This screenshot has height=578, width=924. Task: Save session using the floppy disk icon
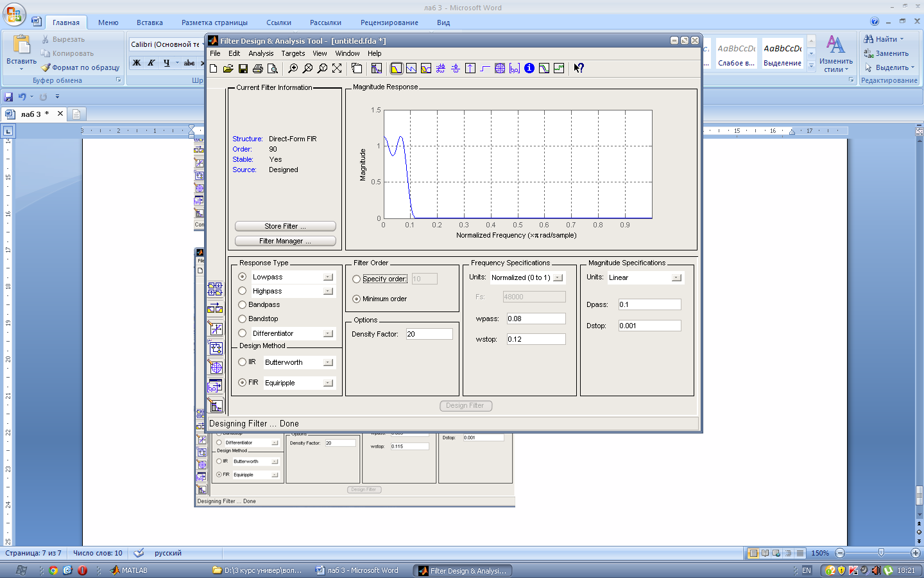pyautogui.click(x=243, y=68)
